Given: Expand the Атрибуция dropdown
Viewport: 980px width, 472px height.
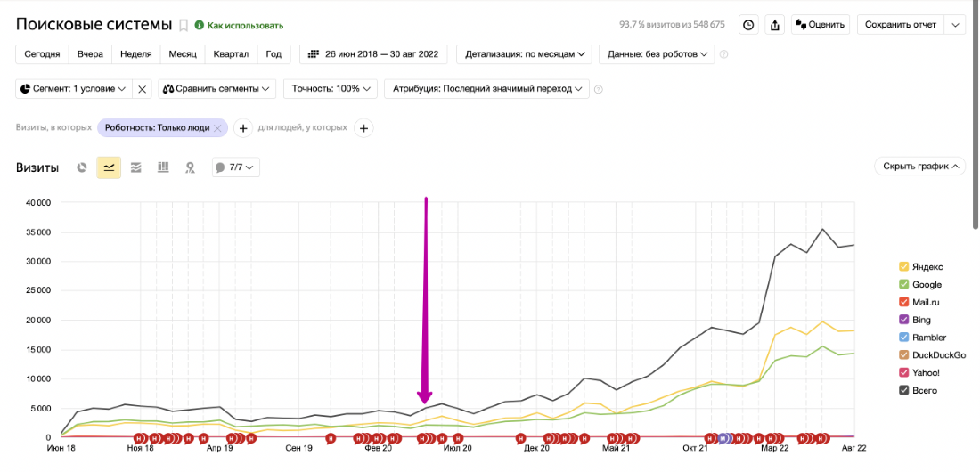Looking at the screenshot, I should point(486,89).
